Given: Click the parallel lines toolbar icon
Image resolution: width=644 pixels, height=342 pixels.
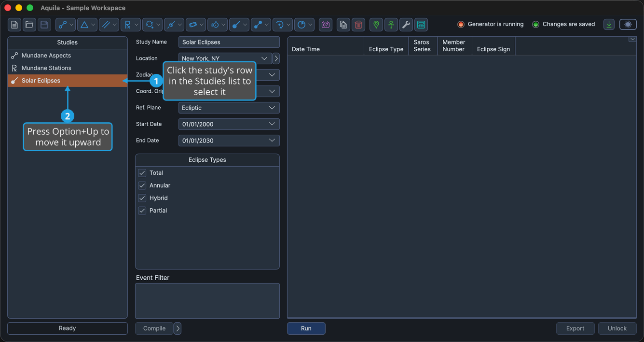Looking at the screenshot, I should tap(109, 25).
